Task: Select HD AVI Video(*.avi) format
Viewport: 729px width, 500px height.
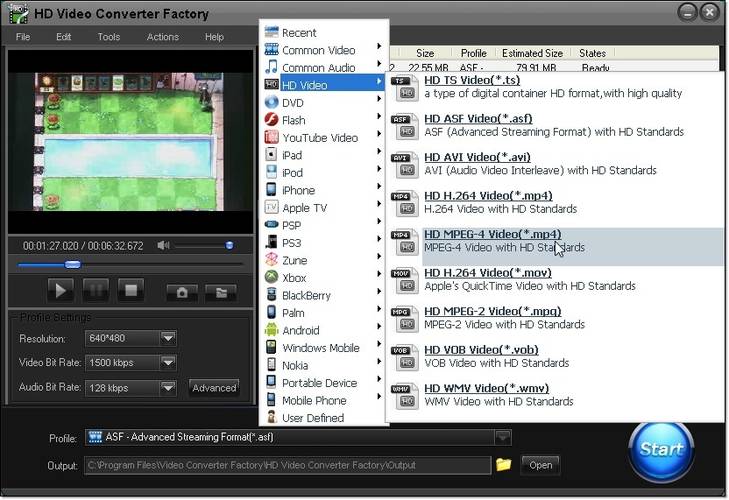Action: (556, 164)
